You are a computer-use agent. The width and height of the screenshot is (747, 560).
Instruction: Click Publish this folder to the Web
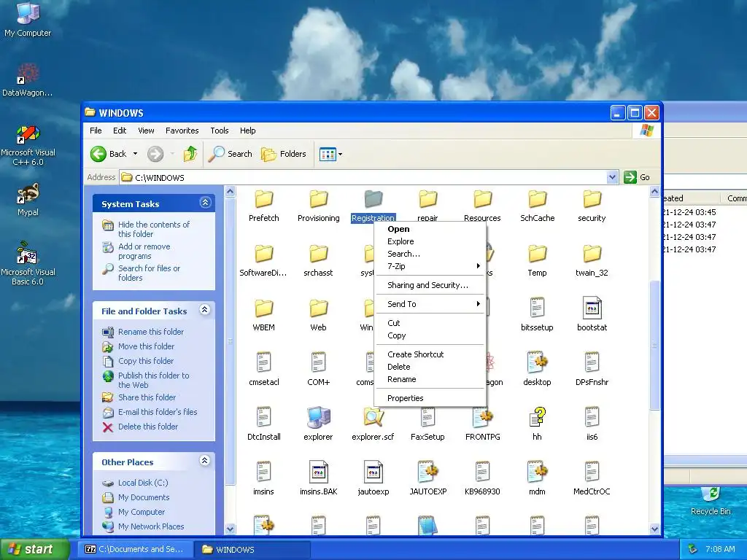pos(153,380)
